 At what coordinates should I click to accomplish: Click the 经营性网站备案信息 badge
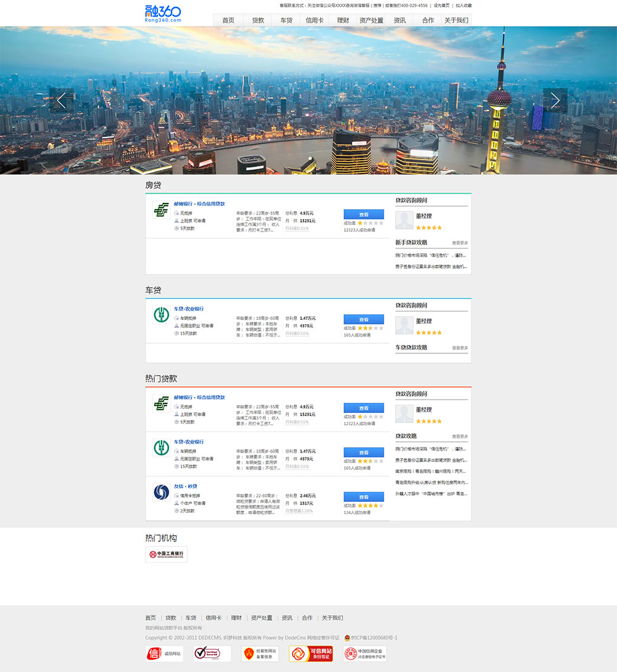(x=260, y=654)
